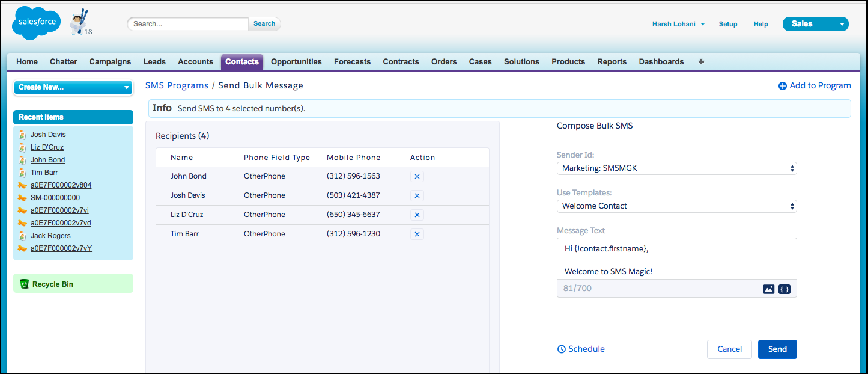Open the Sender Id dropdown
868x374 pixels.
pyautogui.click(x=677, y=168)
